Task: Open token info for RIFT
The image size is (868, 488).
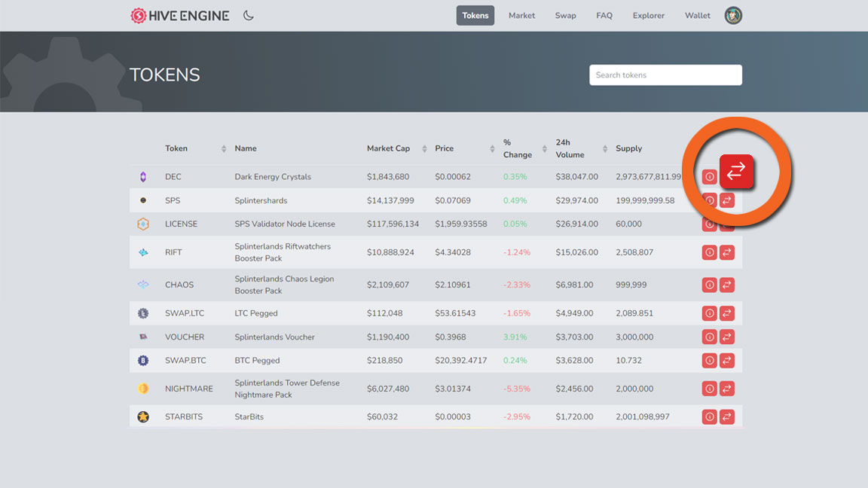Action: [709, 252]
